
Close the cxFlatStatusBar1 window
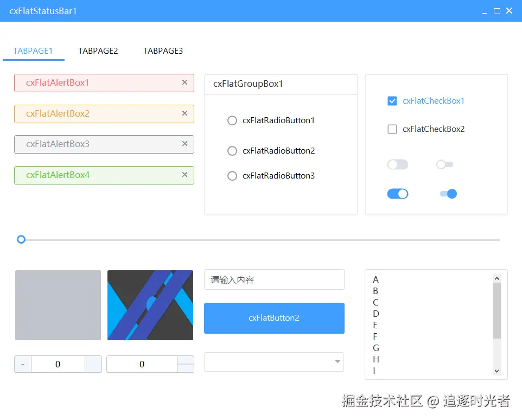[510, 11]
